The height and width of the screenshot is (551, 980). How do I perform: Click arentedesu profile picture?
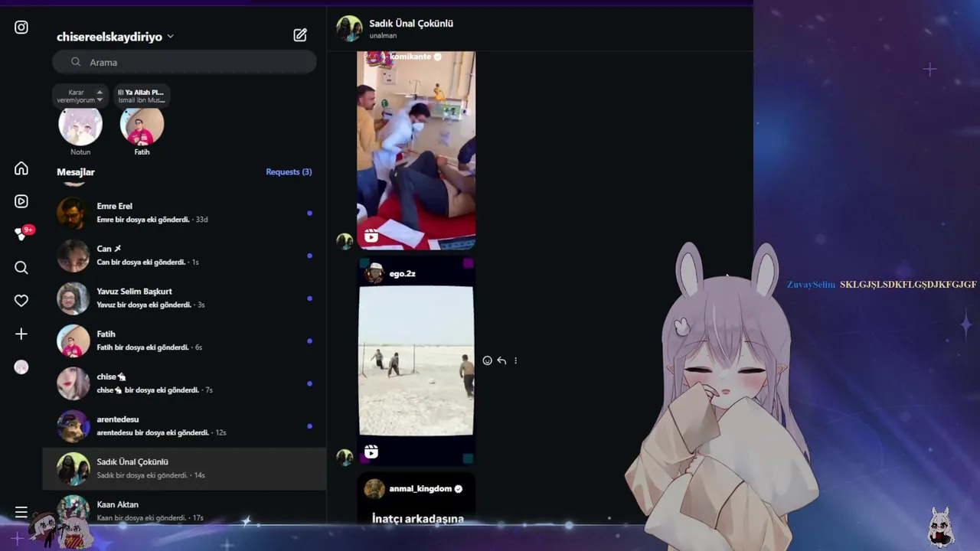click(x=73, y=425)
